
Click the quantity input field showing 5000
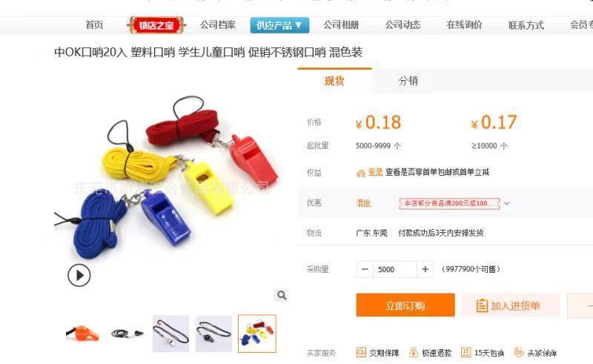click(395, 269)
